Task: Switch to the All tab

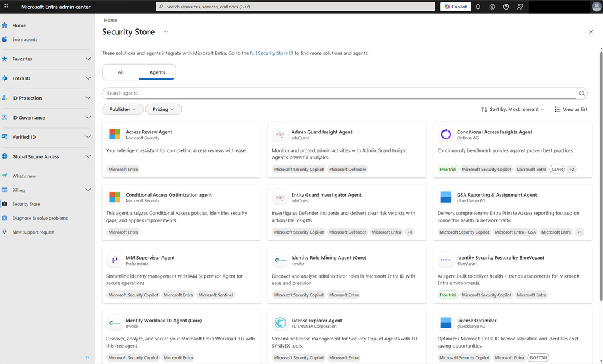Action: [121, 72]
